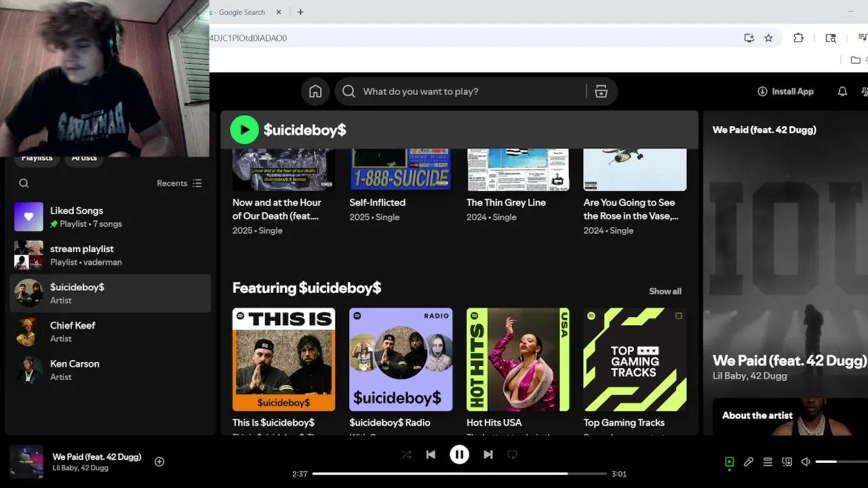This screenshot has height=488, width=868.
Task: Install page as app from address bar
Action: [749, 38]
